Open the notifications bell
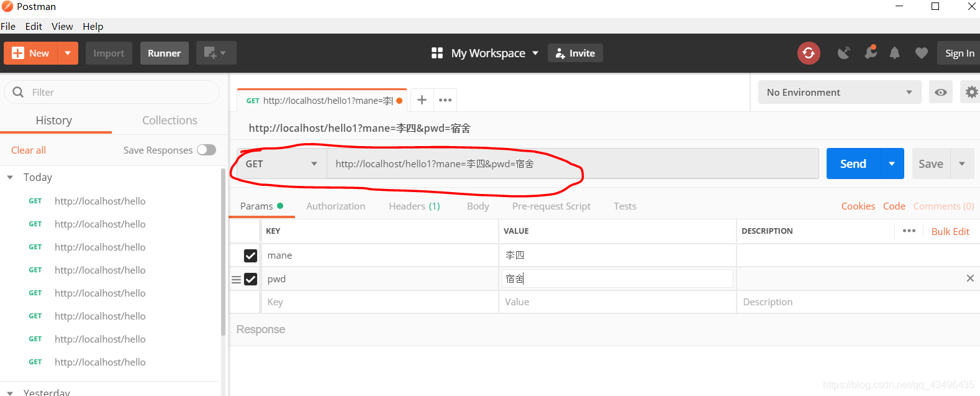The width and height of the screenshot is (980, 396). (894, 53)
